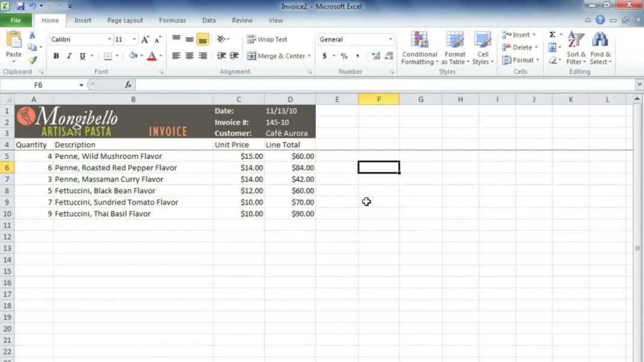Screen dimensions: 644x362
Task: Click the Fill down icon in Editing
Action: 552,48
